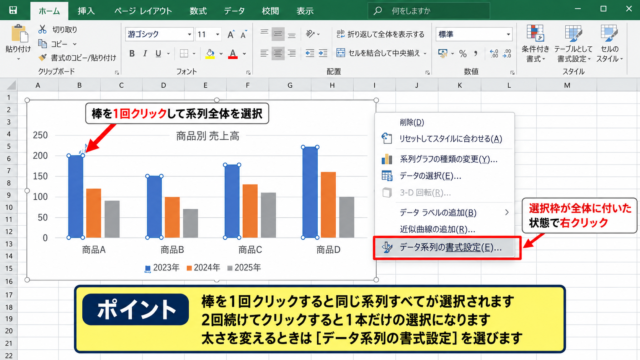Click the decrease indent icon
Screen dimensions: 640x360
coord(310,53)
